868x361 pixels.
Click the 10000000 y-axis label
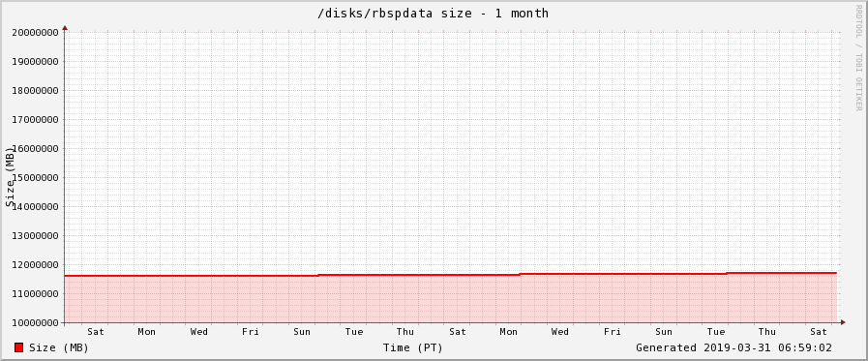coord(36,323)
